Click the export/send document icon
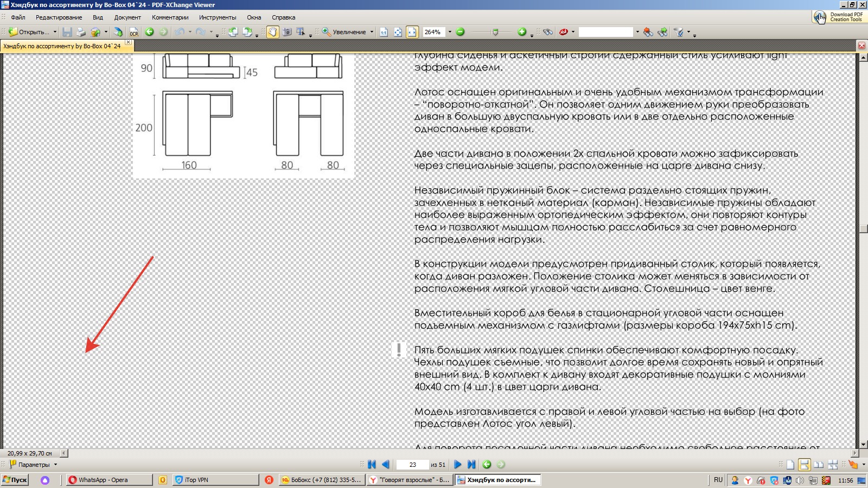The height and width of the screenshot is (488, 868). tap(118, 32)
